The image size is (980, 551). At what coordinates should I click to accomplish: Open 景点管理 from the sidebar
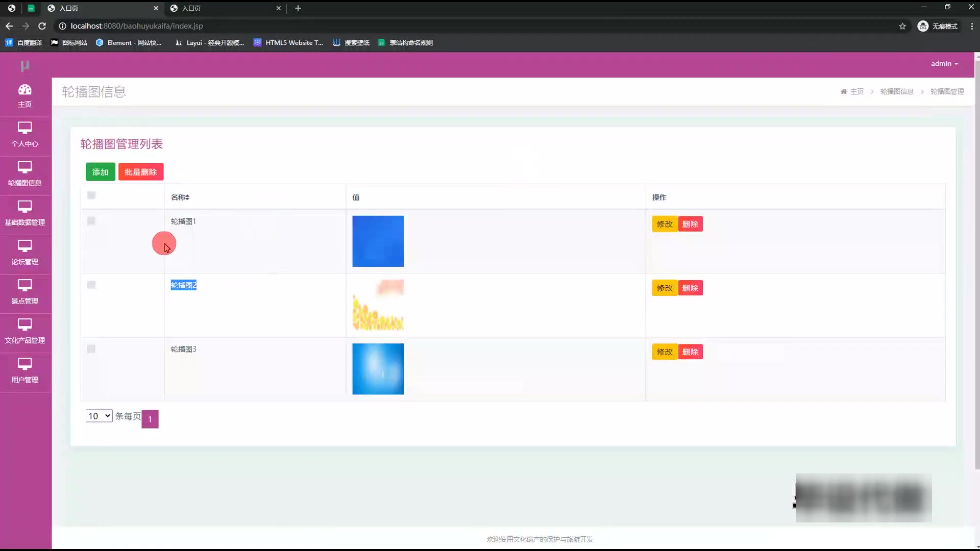pos(24,292)
